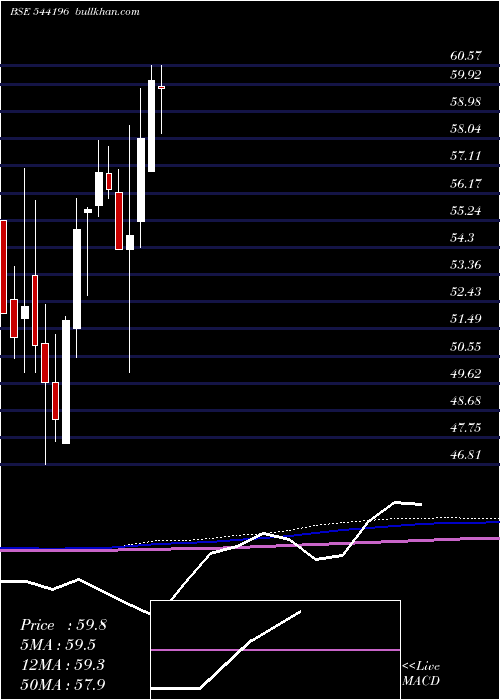Select the 46.81 price axis label
Image resolution: width=500 pixels, height=700 pixels.
(466, 455)
